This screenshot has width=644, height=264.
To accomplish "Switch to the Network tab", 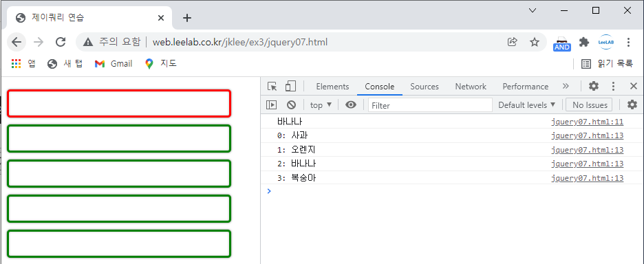I will [471, 86].
